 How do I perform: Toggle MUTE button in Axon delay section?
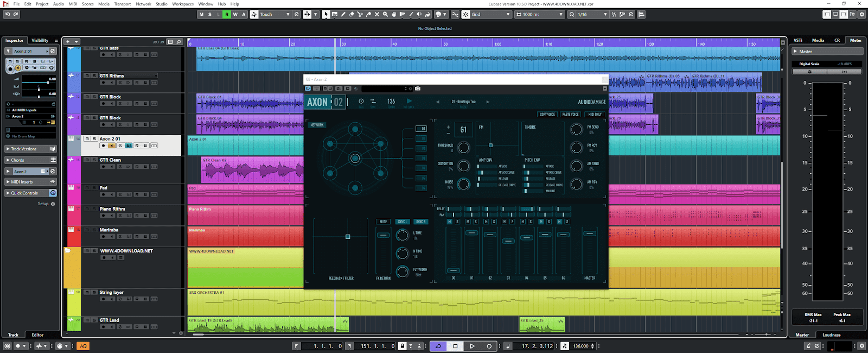click(383, 222)
